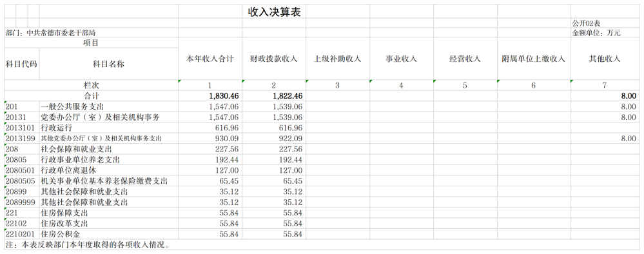Click the 社会保障和就业支出 name in row 208
The width and height of the screenshot is (644, 254).
tap(109, 149)
